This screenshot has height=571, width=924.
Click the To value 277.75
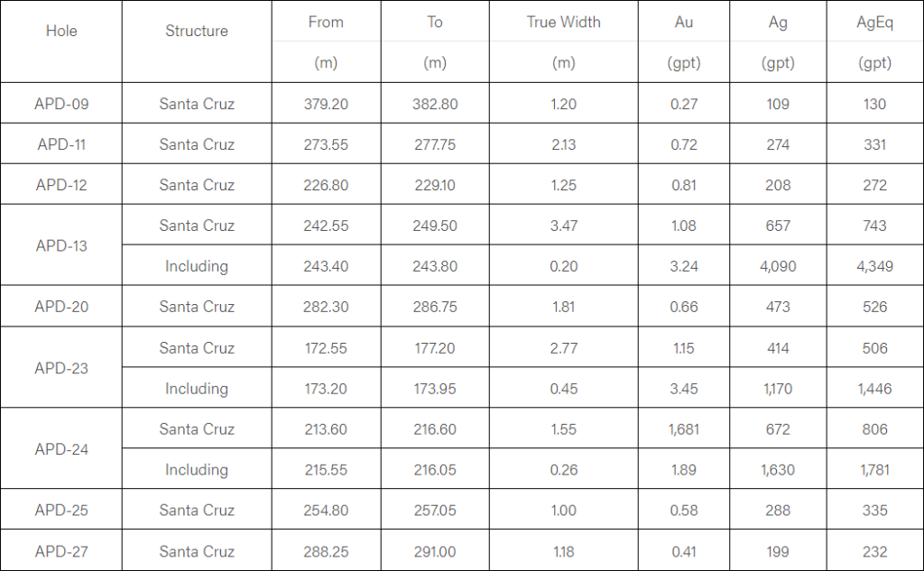point(435,144)
